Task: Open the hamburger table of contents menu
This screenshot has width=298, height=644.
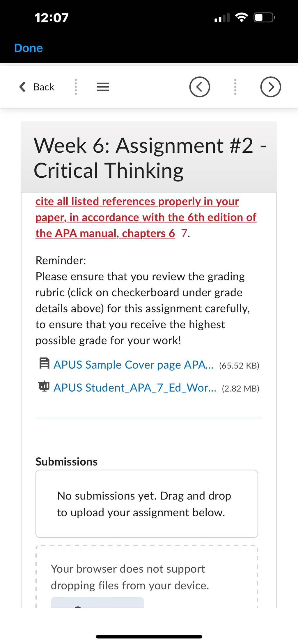Action: point(103,87)
